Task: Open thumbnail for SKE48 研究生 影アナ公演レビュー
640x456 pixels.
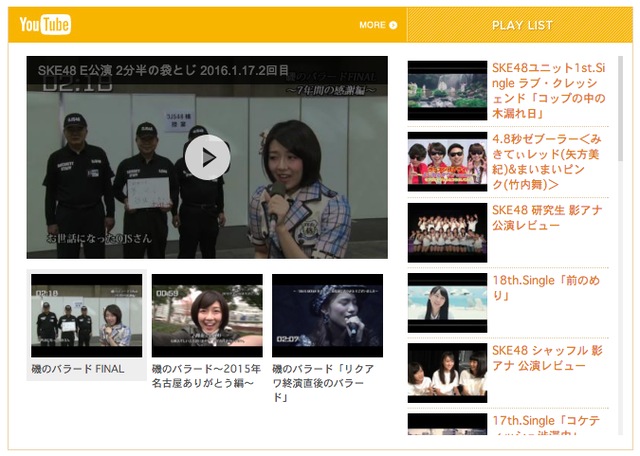Action: click(x=447, y=232)
